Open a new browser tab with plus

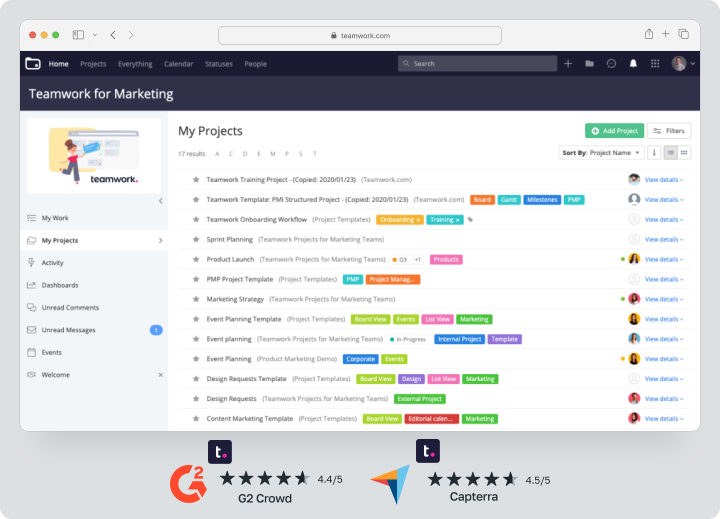(665, 34)
